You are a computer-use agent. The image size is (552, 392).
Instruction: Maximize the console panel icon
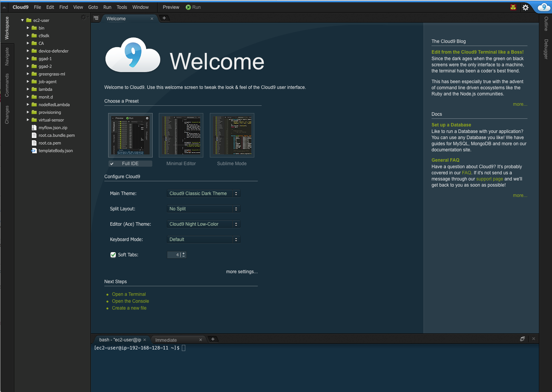pyautogui.click(x=522, y=339)
